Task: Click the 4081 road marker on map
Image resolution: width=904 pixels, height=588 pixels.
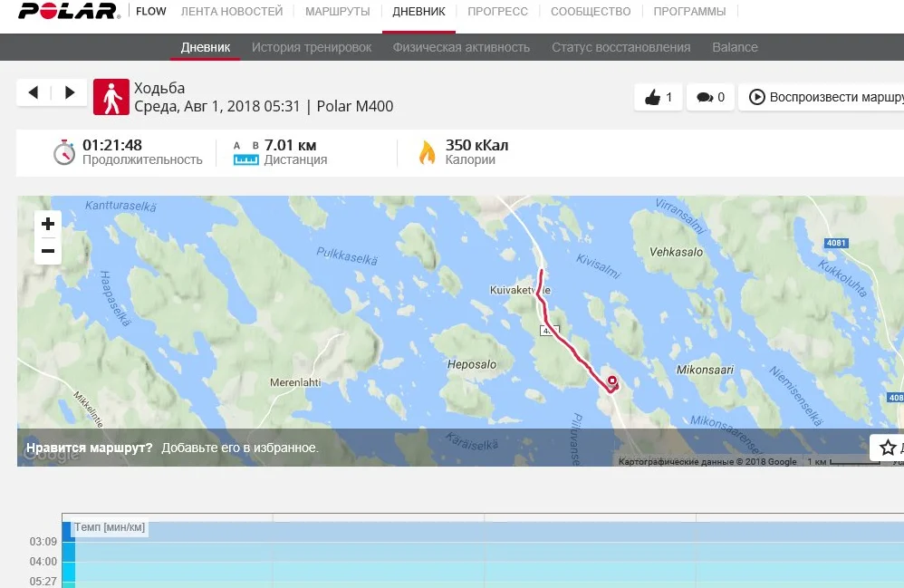Action: (x=836, y=243)
